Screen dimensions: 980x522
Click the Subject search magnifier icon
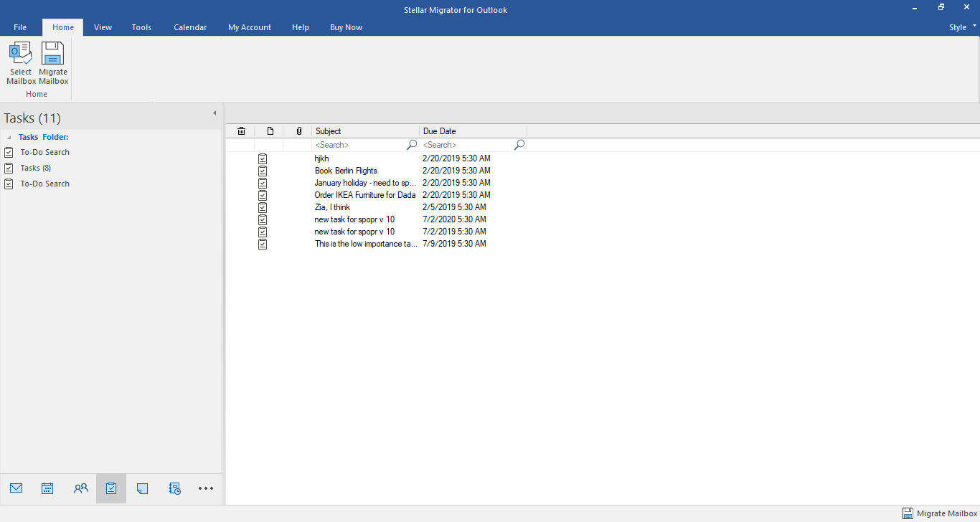point(412,145)
